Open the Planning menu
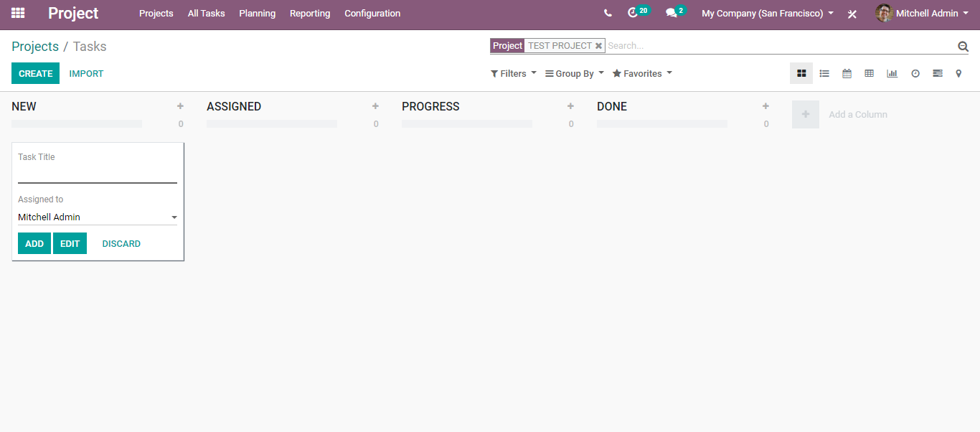Screen dimensions: 980x432 tap(257, 13)
